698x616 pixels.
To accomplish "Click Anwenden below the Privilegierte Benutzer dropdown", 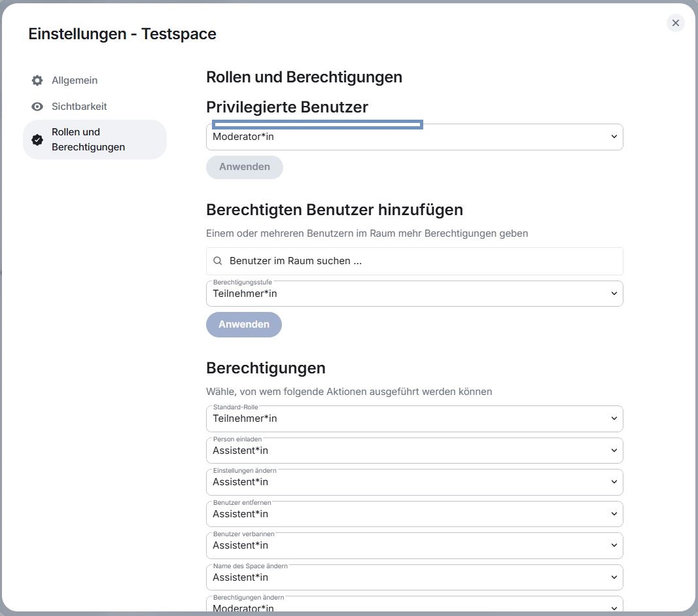I will click(245, 167).
